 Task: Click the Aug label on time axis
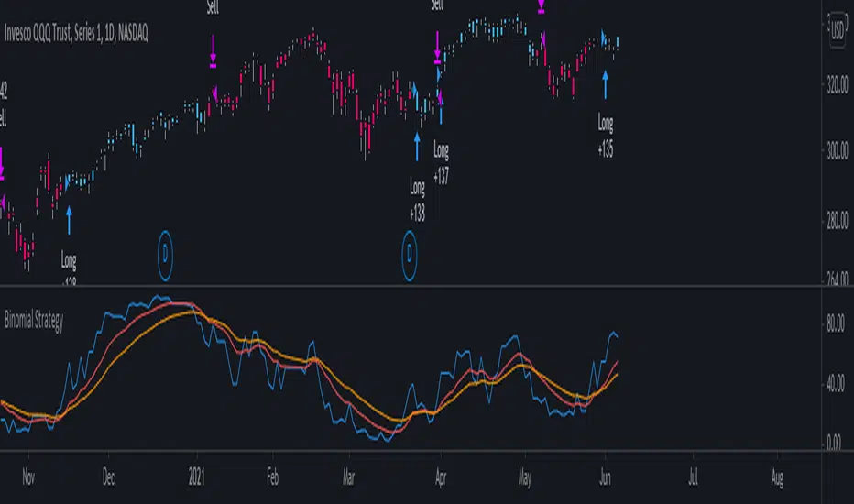pos(777,477)
